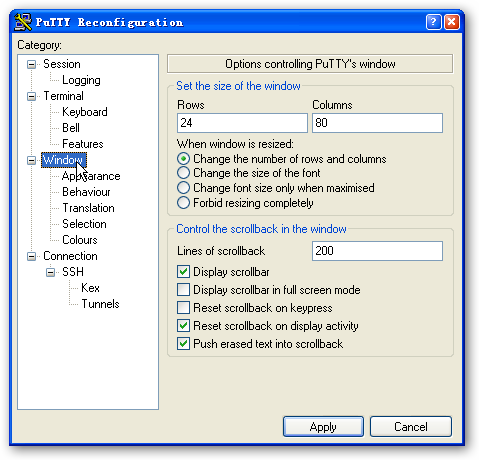The image size is (479, 460).
Task: Collapse the Window tree node
Action: [x=31, y=160]
